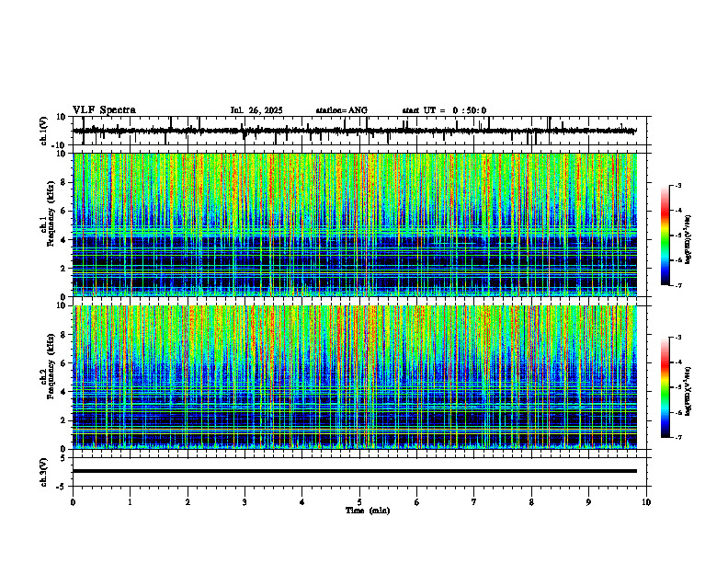
Task: Click the ch.2 spectrogram 8 kHz tick label
Action: pyautogui.click(x=63, y=335)
